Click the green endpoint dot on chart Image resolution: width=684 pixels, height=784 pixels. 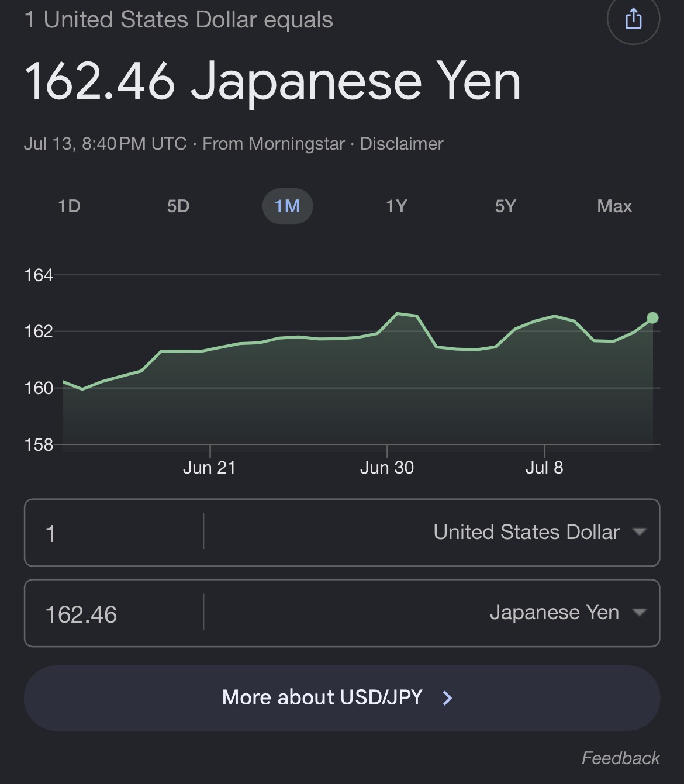(x=652, y=318)
